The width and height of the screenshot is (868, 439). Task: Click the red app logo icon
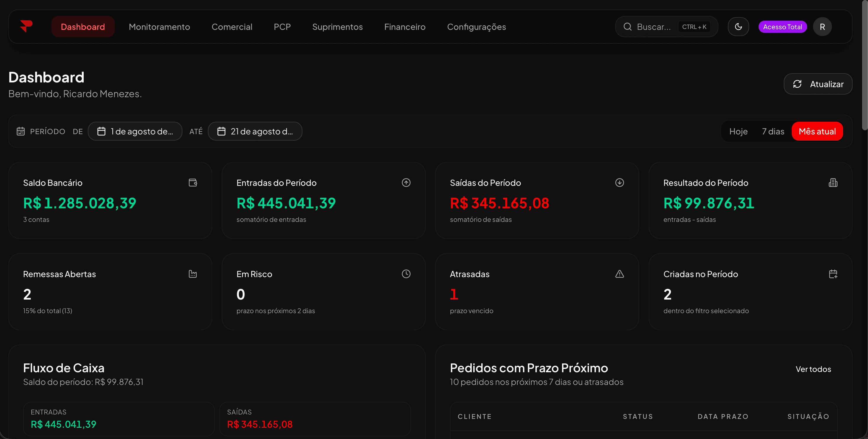coord(26,26)
